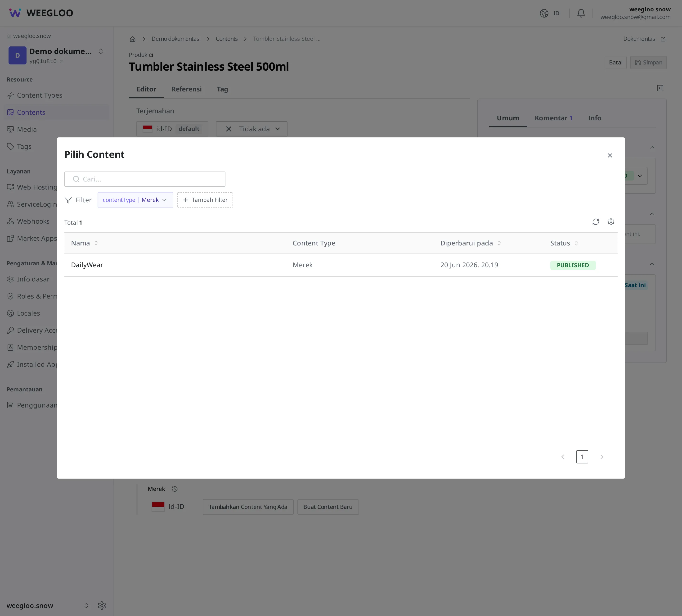Screen dimensions: 682x616
Task: Click the 20 Jun 2026, 20.19 cell
Action: pos(469,265)
